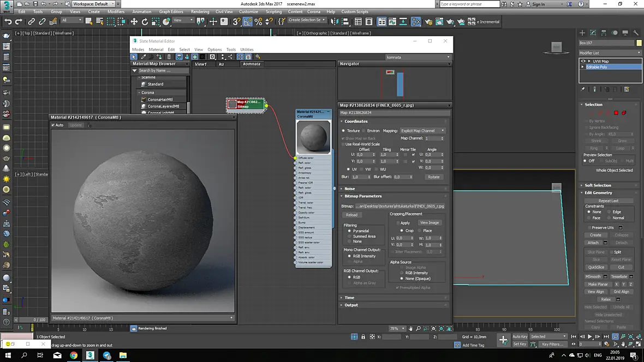Switch to the View1 tab

click(201, 64)
